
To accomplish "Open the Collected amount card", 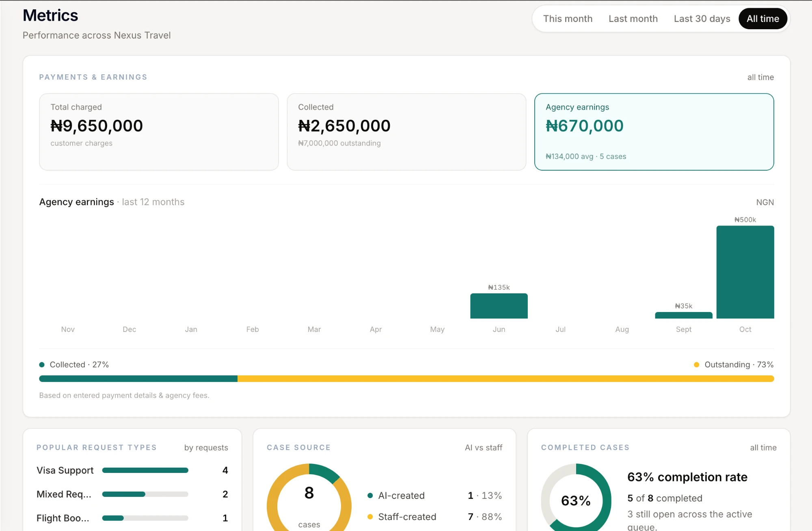I will [406, 132].
